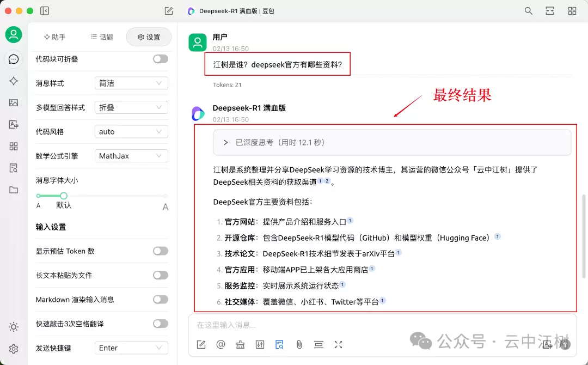Open the 消息样式 dropdown showing 简洁
Image resolution: width=588 pixels, height=365 pixels.
[131, 83]
